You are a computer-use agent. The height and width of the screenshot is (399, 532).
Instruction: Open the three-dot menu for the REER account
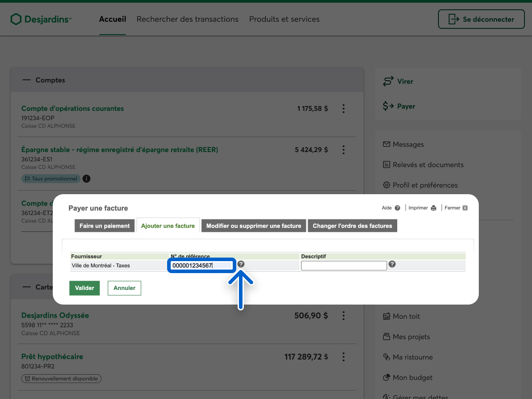(343, 150)
